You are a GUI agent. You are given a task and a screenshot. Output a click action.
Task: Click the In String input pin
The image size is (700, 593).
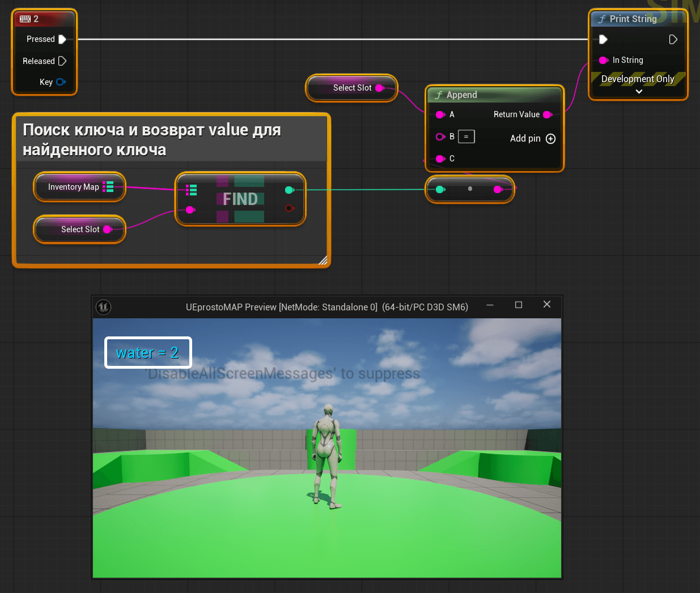point(603,60)
